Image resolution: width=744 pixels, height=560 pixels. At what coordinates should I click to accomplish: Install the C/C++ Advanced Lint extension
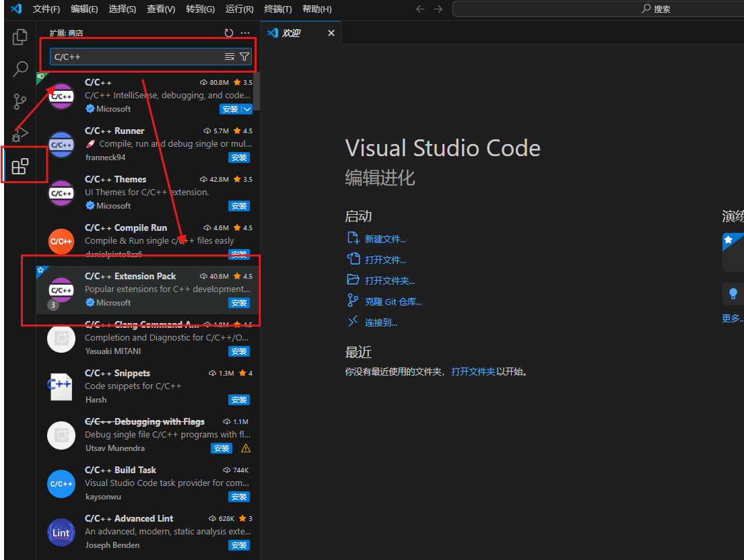239,545
